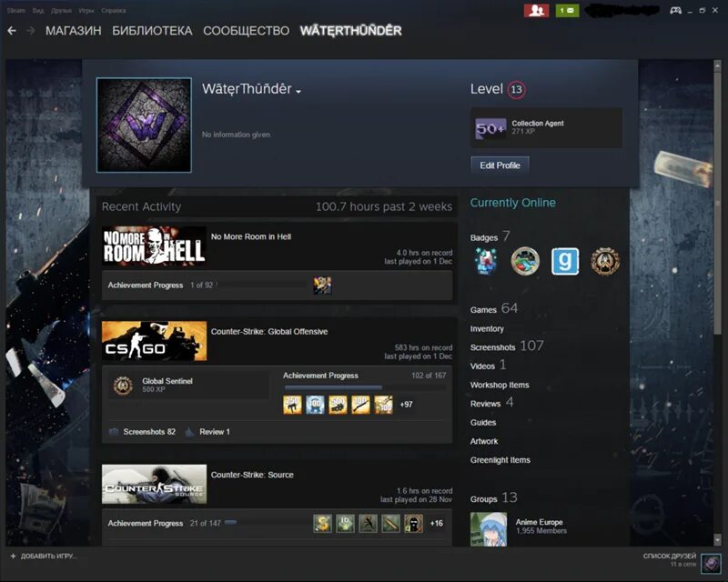Click the Global Sentinel badge icon
Viewport: 728px width, 582px height.
coord(123,386)
